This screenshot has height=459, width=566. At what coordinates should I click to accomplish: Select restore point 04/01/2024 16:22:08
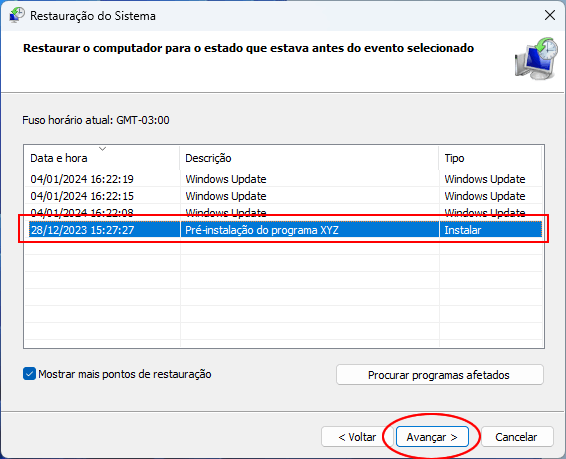click(284, 213)
